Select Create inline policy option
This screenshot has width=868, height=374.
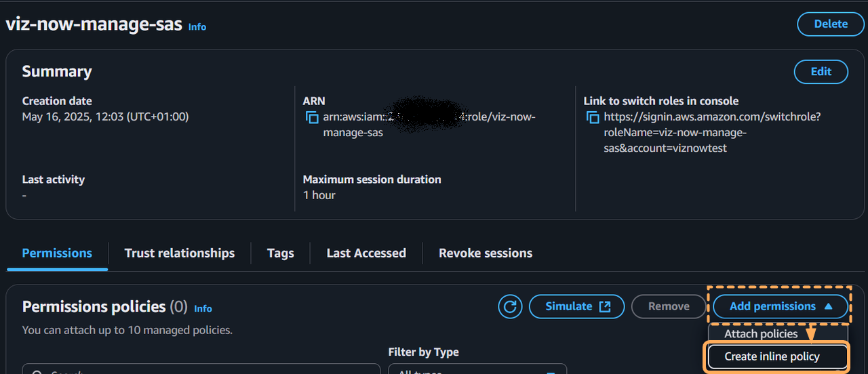(x=772, y=356)
